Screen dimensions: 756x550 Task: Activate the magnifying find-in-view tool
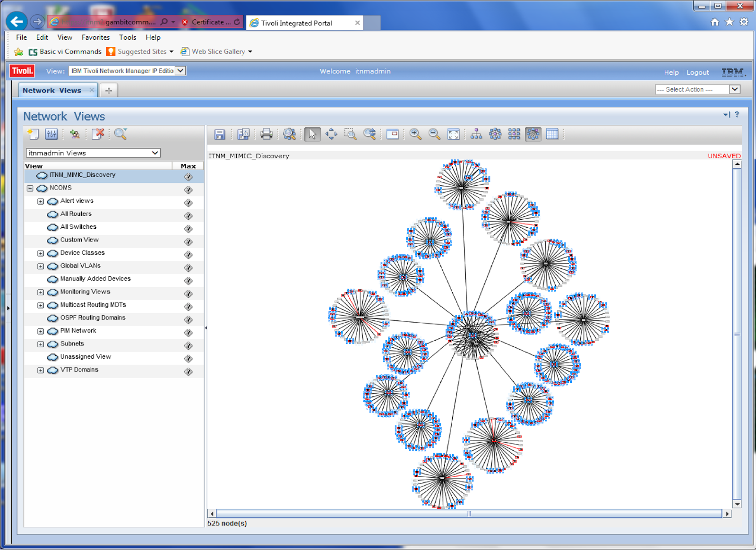pyautogui.click(x=289, y=134)
